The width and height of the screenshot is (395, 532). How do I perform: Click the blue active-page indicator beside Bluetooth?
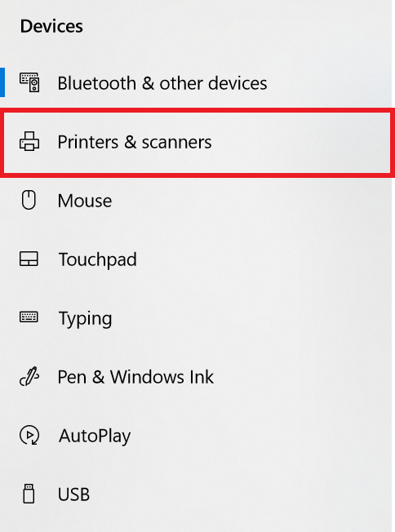2,82
